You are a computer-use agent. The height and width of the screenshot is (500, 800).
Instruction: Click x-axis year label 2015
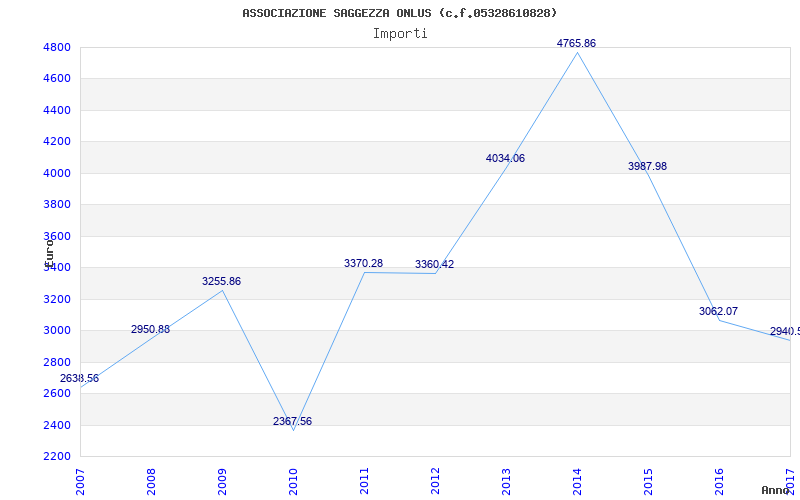pyautogui.click(x=647, y=482)
